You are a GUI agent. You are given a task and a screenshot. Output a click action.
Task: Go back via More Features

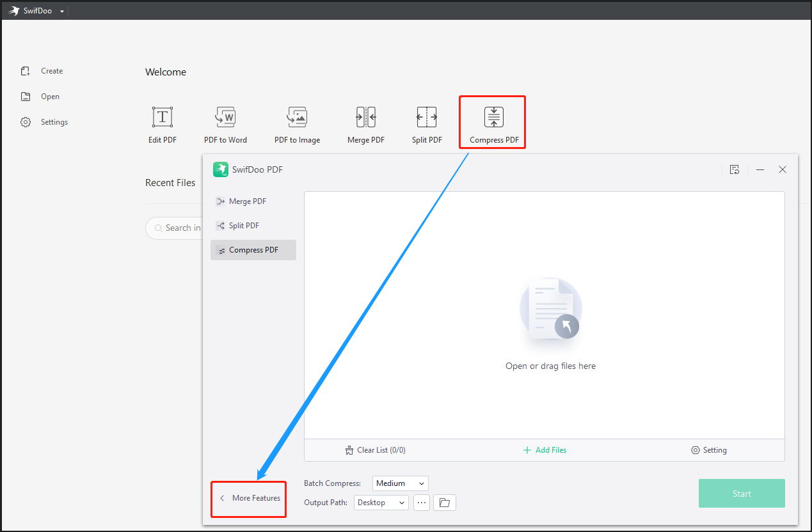(x=250, y=498)
